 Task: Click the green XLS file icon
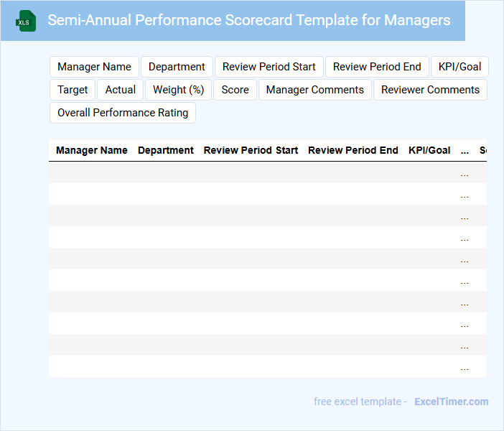coord(26,21)
